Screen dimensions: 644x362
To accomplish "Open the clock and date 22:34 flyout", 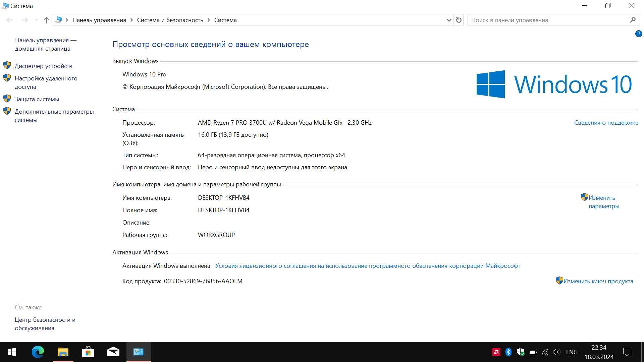I will click(x=599, y=352).
